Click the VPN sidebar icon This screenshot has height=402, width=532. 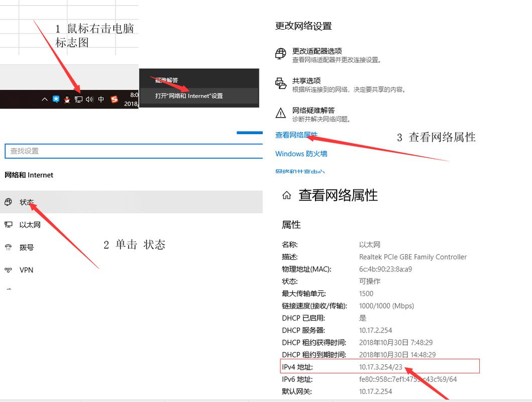click(8, 270)
